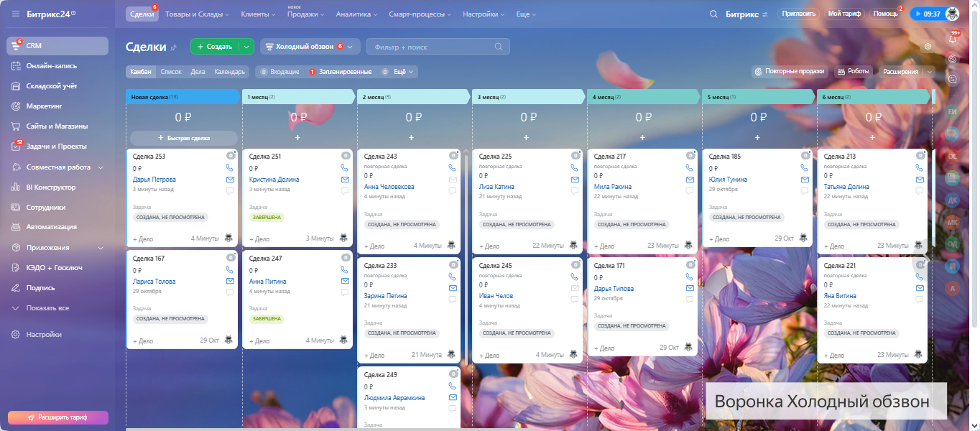Open the Смарт-процессы menu
Viewport: 980px width, 431px height.
420,14
